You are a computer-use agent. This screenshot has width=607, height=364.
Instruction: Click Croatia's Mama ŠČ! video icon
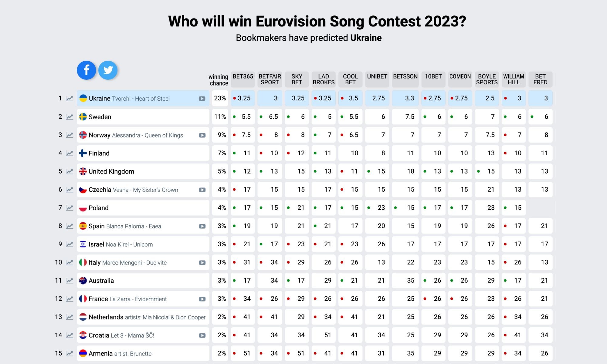pyautogui.click(x=202, y=335)
